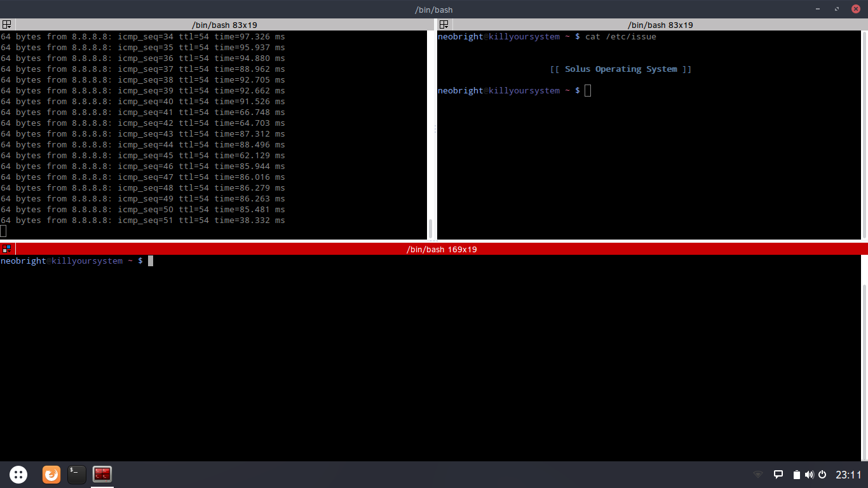Click the scrollbar thumb of the ping pane

click(430, 228)
